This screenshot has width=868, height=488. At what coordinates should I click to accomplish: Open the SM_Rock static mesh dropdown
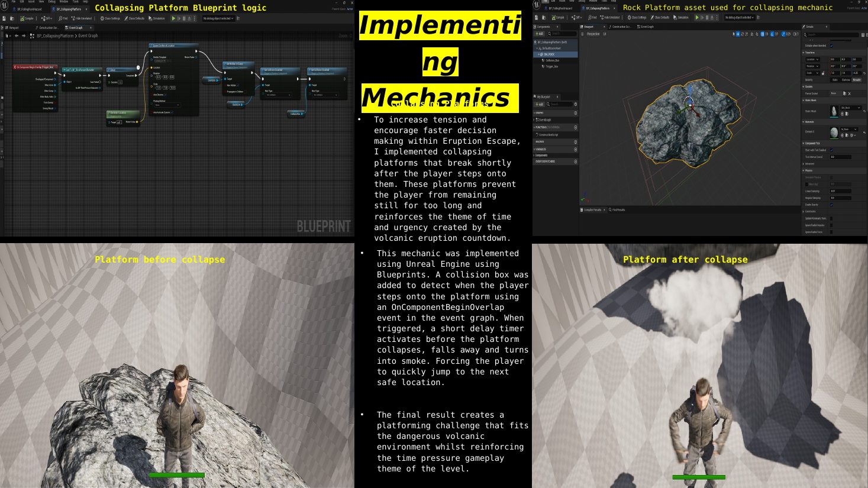click(x=851, y=108)
